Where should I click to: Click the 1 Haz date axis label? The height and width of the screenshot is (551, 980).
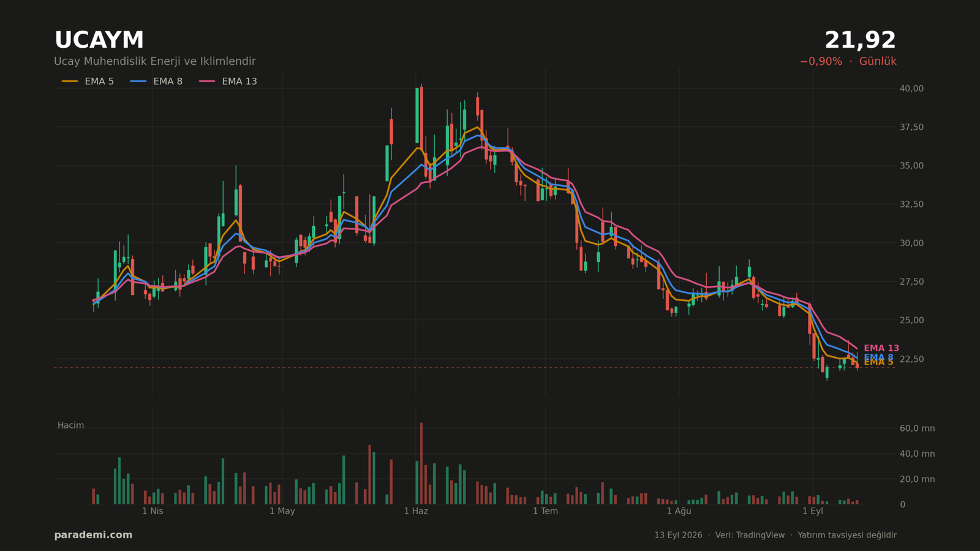[x=416, y=511]
